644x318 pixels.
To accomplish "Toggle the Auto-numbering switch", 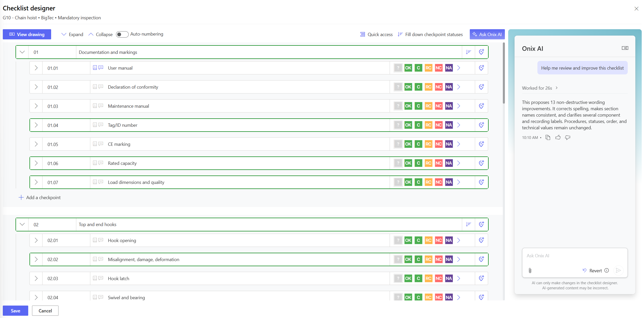I will pos(122,34).
